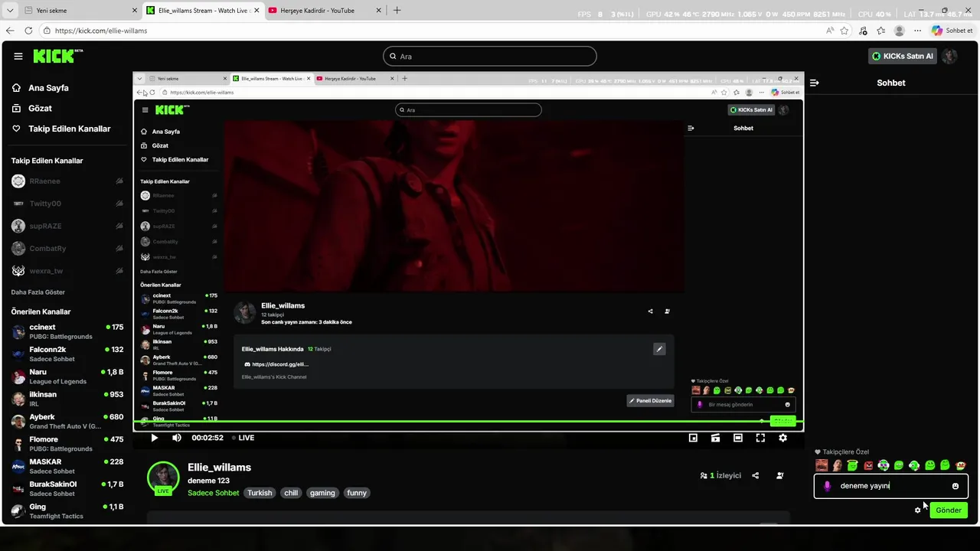Open the Sadece Sohbet category link under deneme 123

[214, 493]
